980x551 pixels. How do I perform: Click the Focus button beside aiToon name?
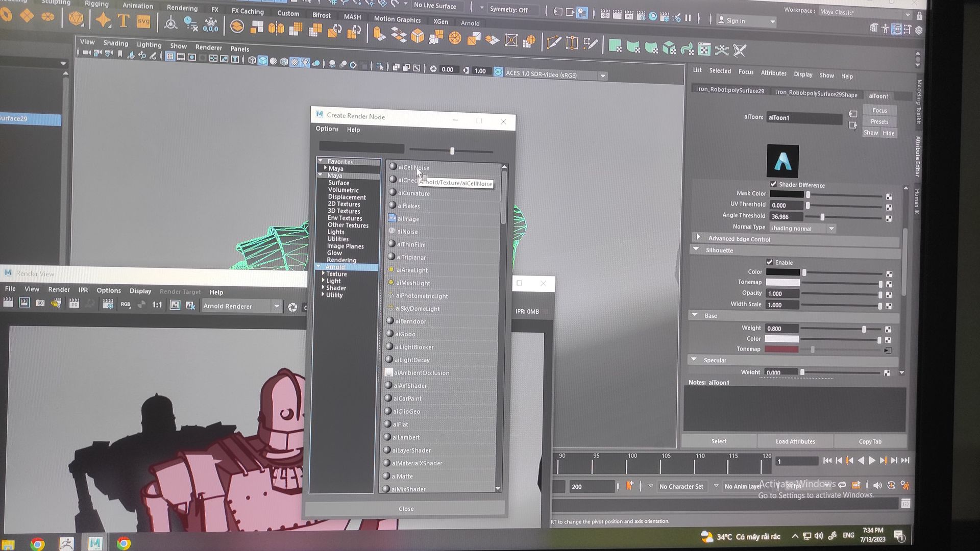point(879,110)
